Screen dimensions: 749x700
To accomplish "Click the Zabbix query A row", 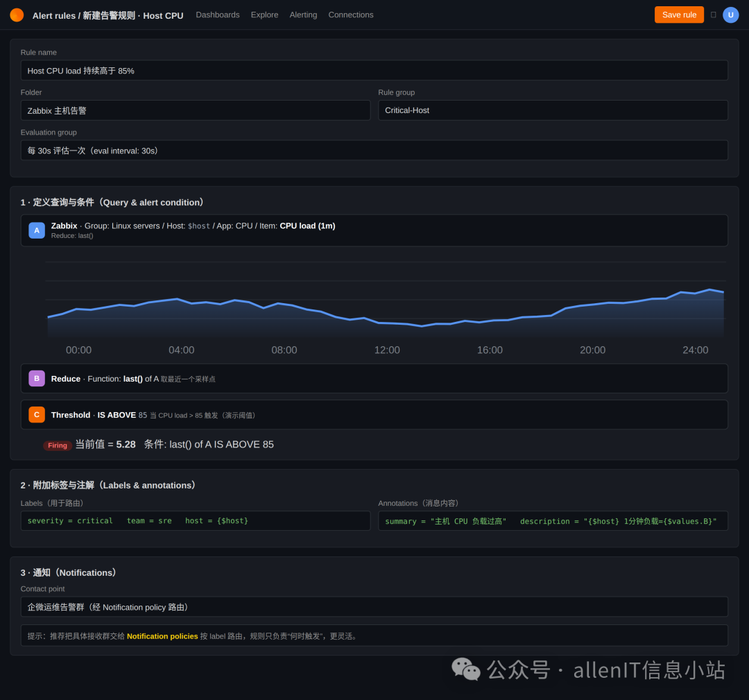I will (374, 230).
